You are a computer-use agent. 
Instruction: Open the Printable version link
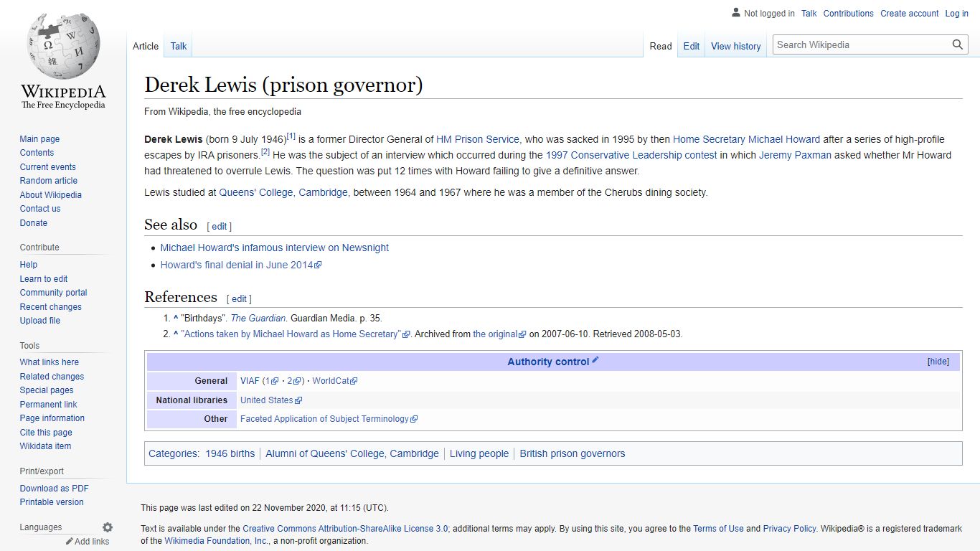click(x=52, y=502)
